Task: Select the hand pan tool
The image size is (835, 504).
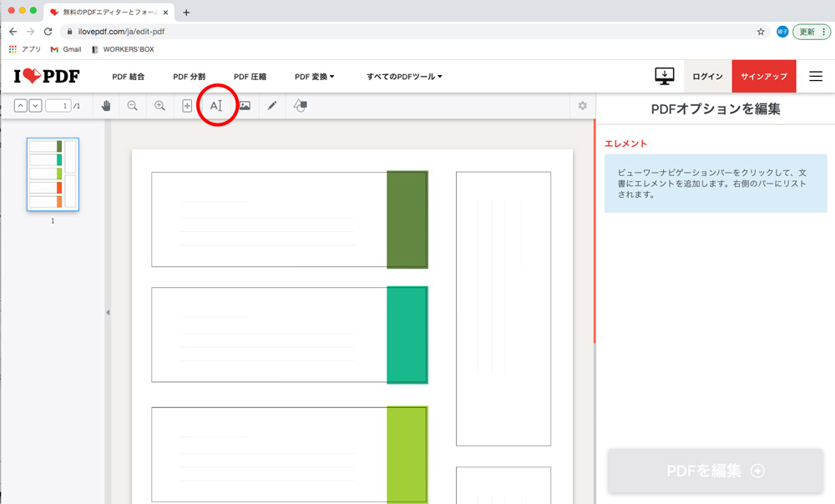Action: tap(106, 106)
